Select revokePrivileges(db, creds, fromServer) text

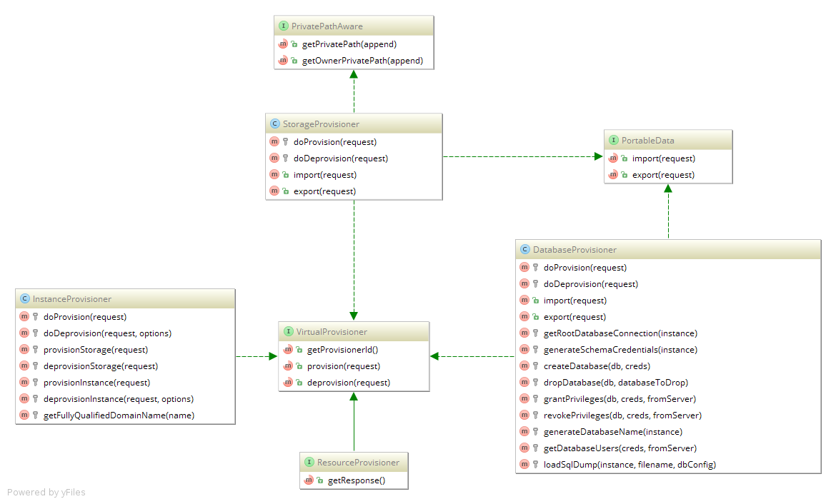pos(623,415)
